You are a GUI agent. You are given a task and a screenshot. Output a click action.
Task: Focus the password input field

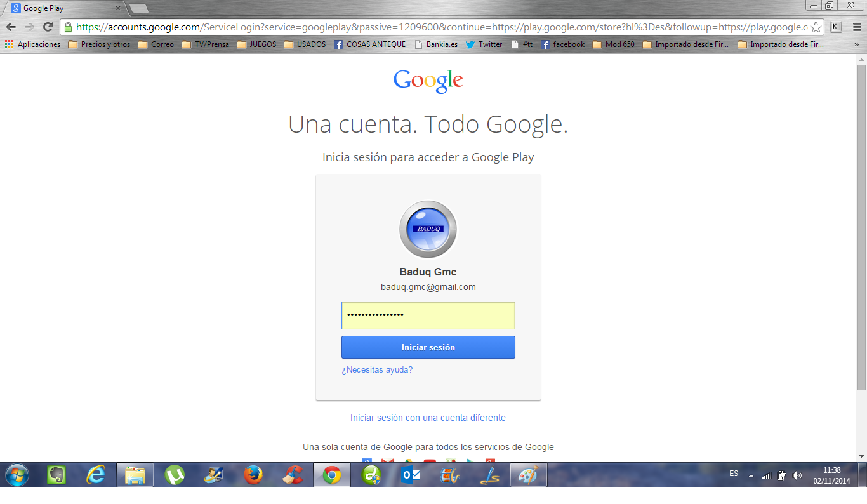coord(428,315)
